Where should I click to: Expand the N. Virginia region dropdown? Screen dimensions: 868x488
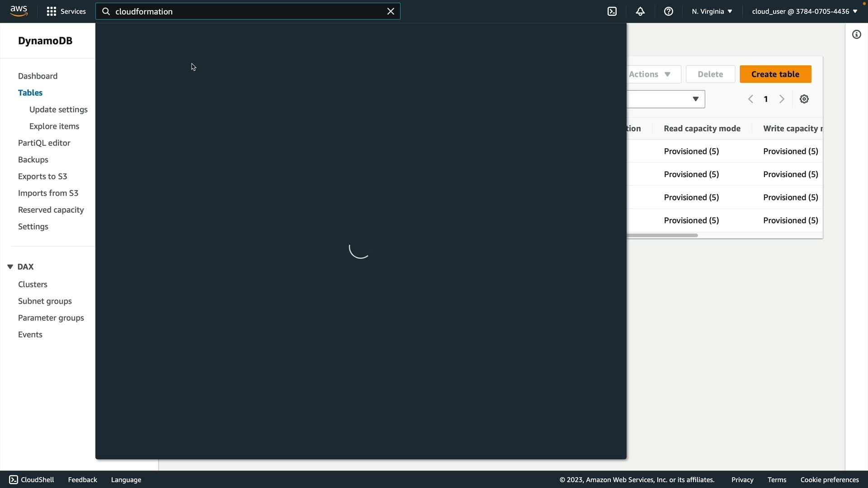[x=712, y=11]
